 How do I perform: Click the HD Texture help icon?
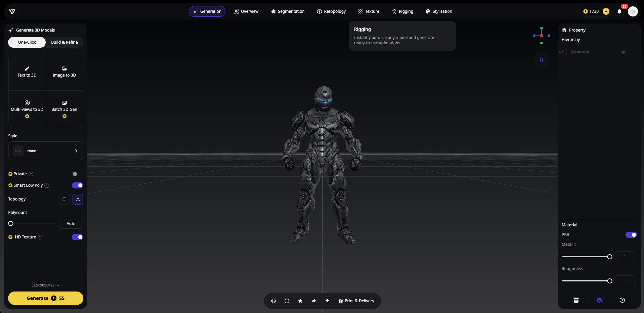coord(40,237)
